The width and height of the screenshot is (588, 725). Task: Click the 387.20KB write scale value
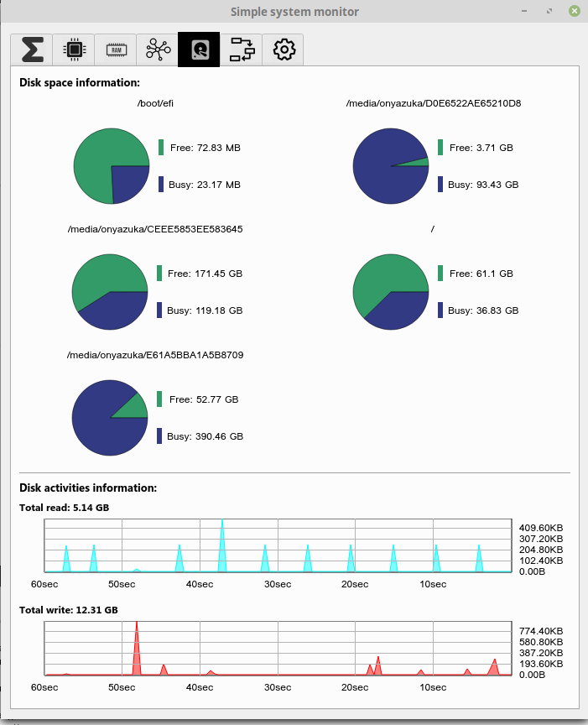pyautogui.click(x=541, y=652)
